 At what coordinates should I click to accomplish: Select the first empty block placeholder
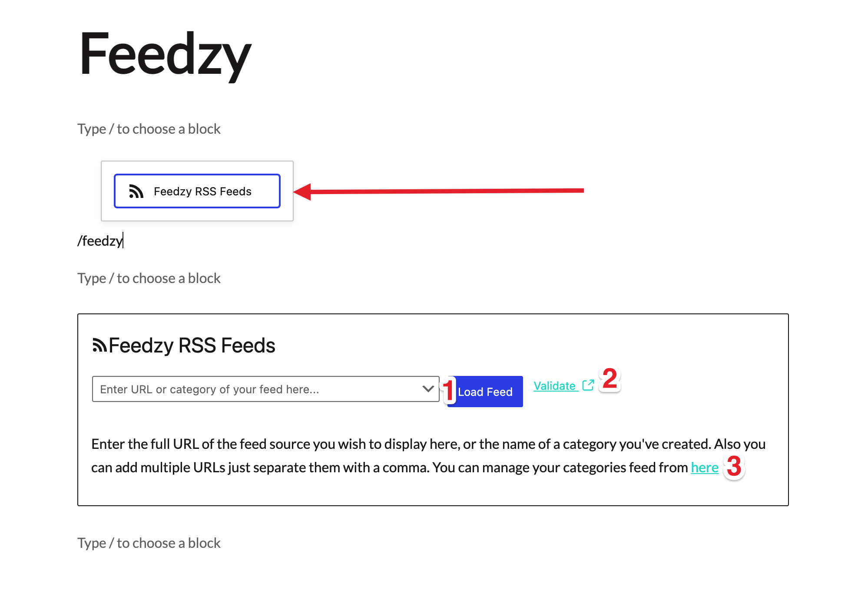point(149,128)
